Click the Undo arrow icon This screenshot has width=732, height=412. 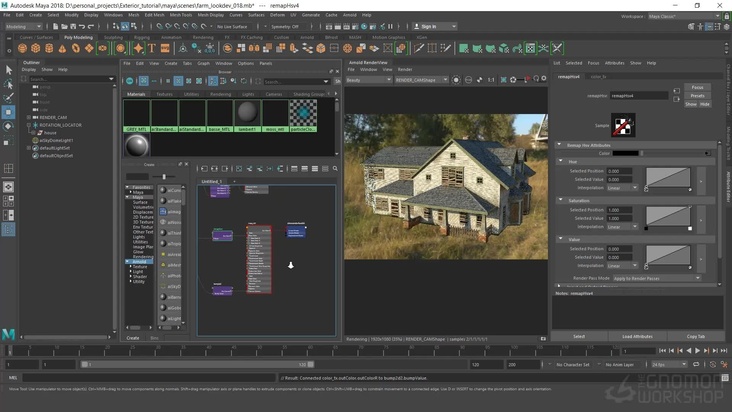(82, 27)
